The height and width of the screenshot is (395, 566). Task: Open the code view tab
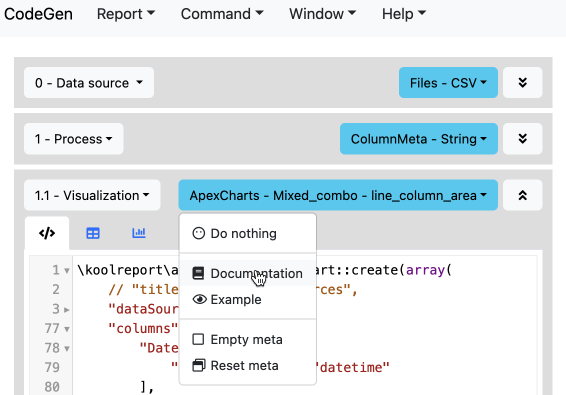click(x=47, y=233)
